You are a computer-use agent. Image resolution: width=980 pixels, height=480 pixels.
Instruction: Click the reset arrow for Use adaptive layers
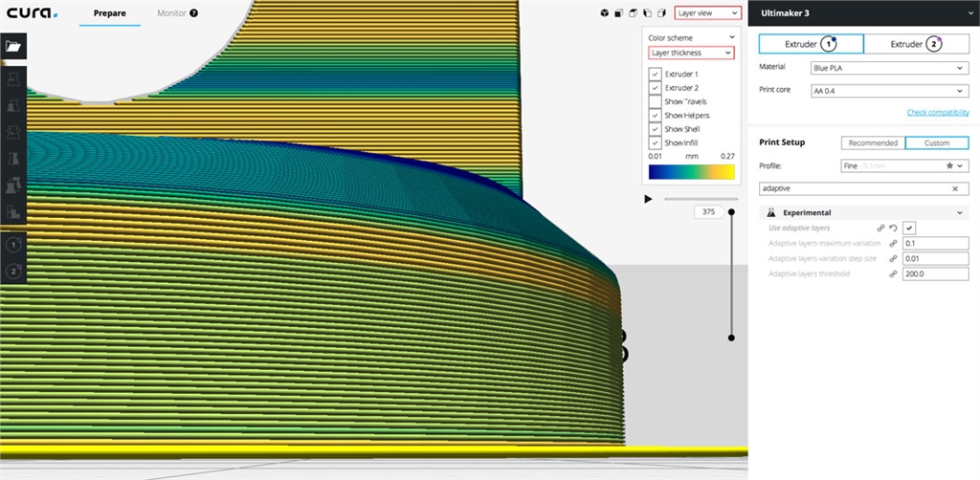(x=892, y=228)
